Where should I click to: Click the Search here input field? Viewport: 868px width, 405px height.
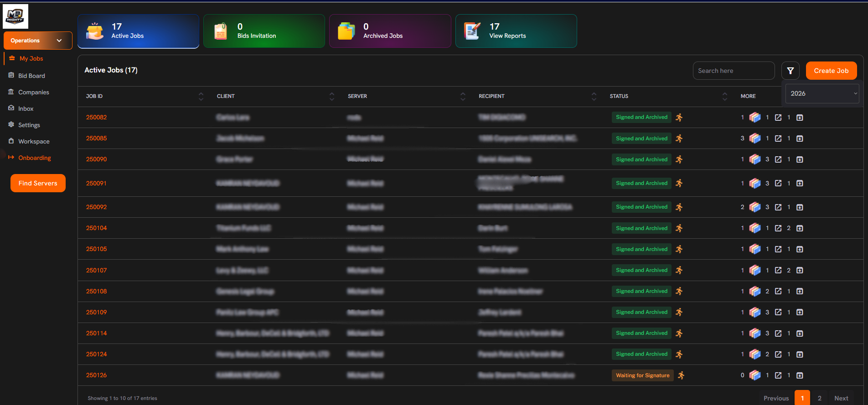click(733, 71)
